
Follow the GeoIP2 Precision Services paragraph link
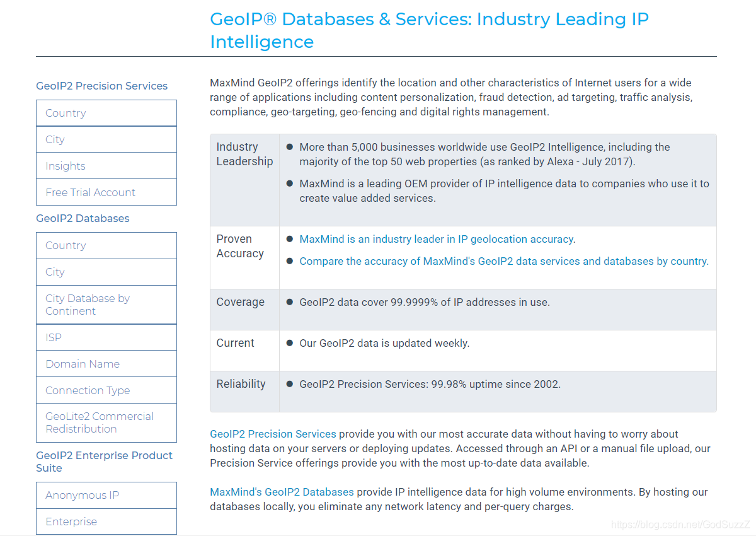[x=273, y=434]
